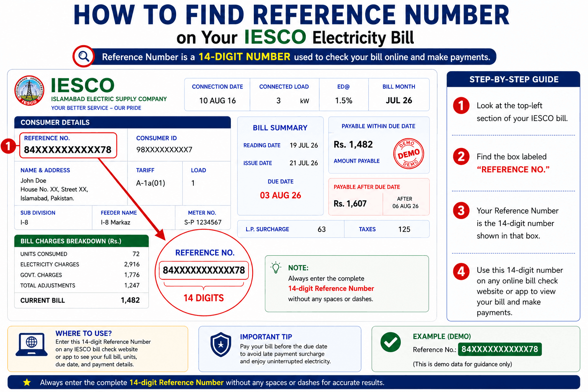Click the TAXES value 125
This screenshot has height=392, width=588.
pos(404,229)
